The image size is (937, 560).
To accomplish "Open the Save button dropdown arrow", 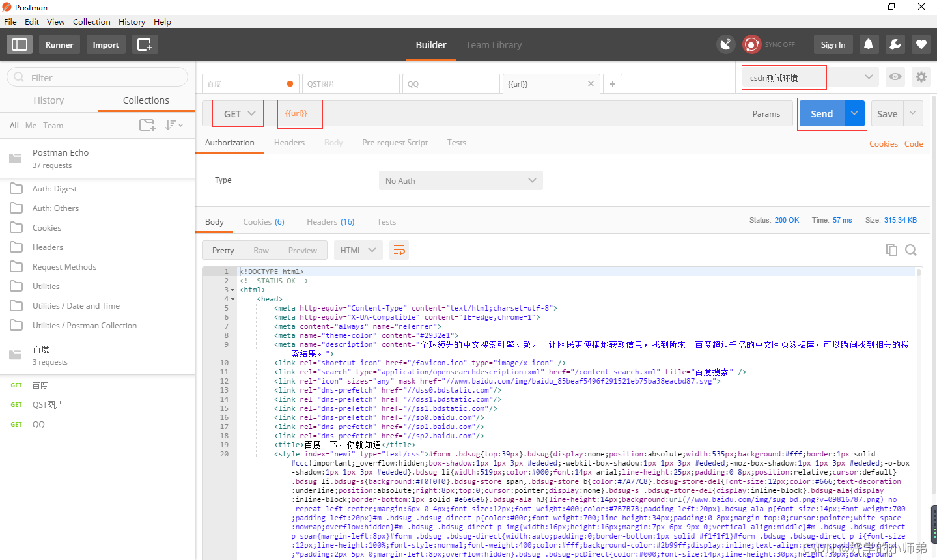I will click(x=913, y=113).
